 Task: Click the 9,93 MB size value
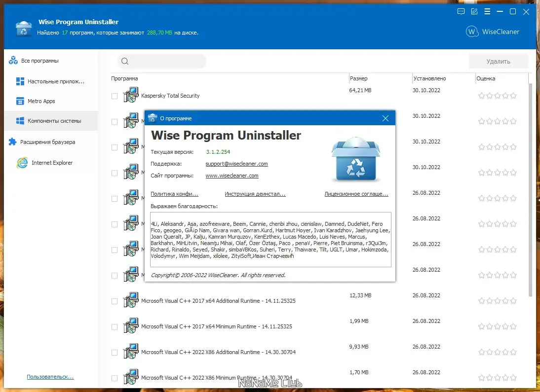click(358, 347)
